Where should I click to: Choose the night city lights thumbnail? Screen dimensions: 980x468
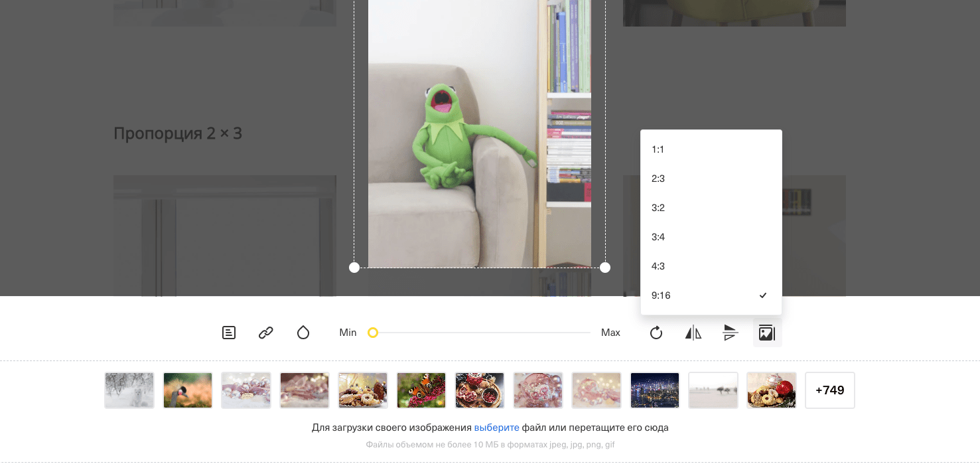point(655,390)
